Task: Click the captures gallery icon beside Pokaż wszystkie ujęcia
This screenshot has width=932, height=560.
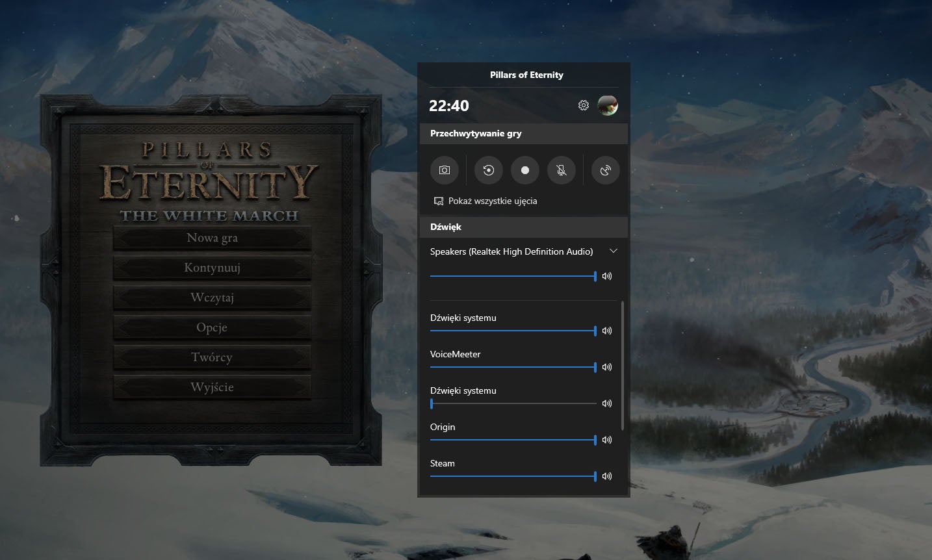Action: (x=439, y=201)
